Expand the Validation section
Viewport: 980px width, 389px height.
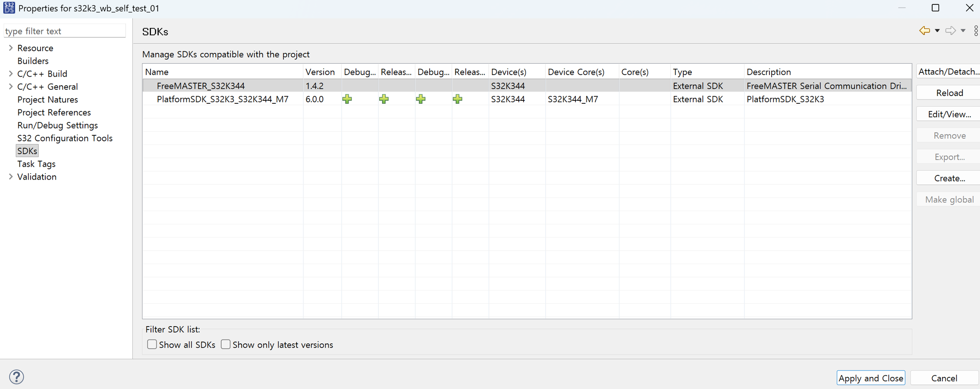(x=10, y=177)
